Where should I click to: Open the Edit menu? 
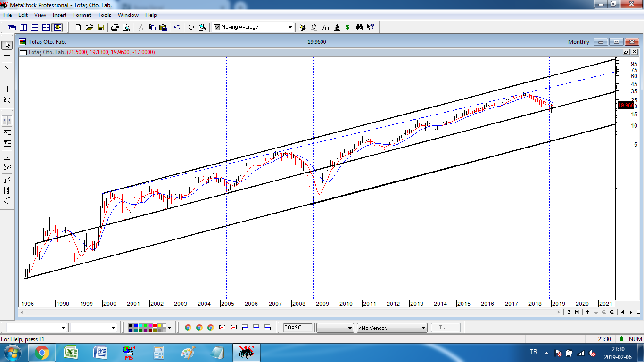pyautogui.click(x=23, y=15)
